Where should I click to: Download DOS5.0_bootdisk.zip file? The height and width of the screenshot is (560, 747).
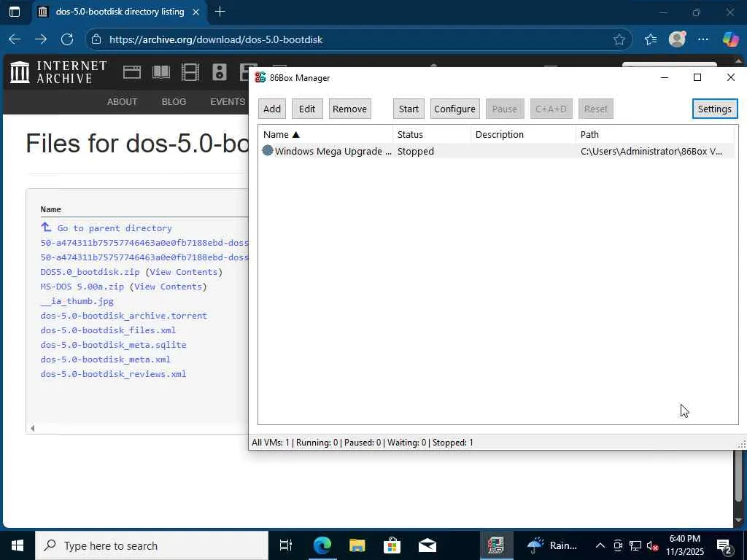pos(90,272)
